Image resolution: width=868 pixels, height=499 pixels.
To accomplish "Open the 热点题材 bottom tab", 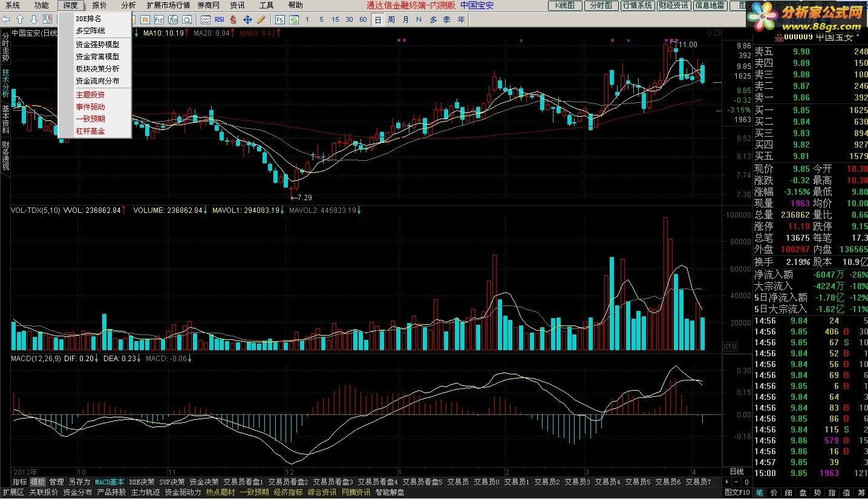I will 220,492.
